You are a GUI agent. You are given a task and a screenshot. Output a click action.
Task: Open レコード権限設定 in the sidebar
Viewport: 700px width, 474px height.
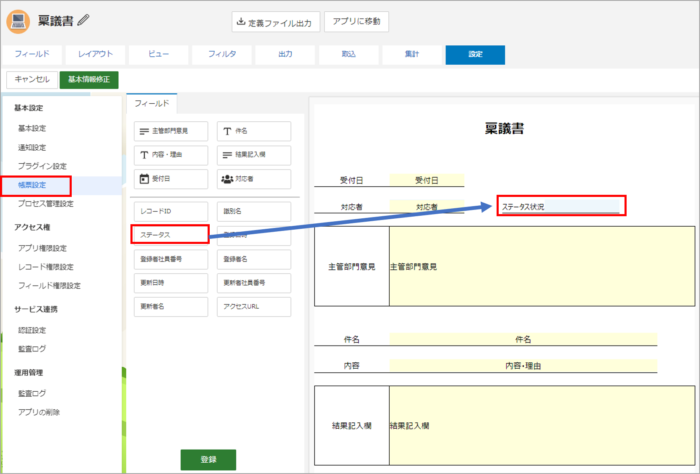[x=46, y=267]
